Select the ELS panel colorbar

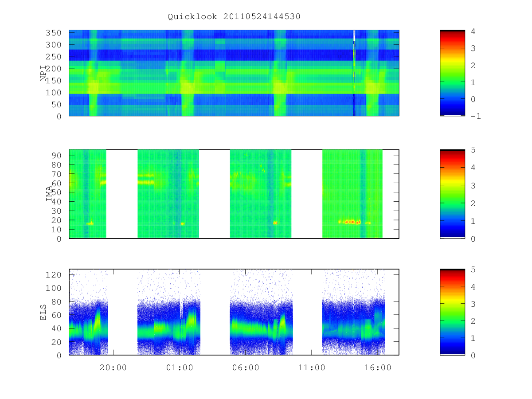click(x=452, y=312)
